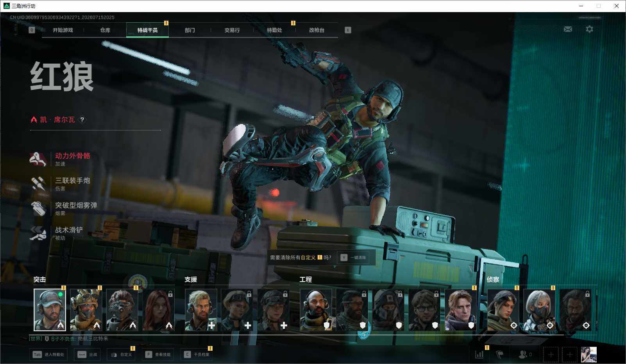Select the first 支援 operator portrait
The image size is (626, 364).
[201, 310]
